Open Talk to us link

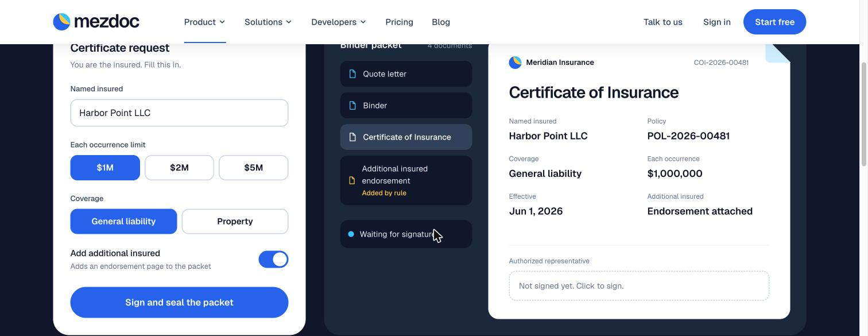pyautogui.click(x=662, y=22)
